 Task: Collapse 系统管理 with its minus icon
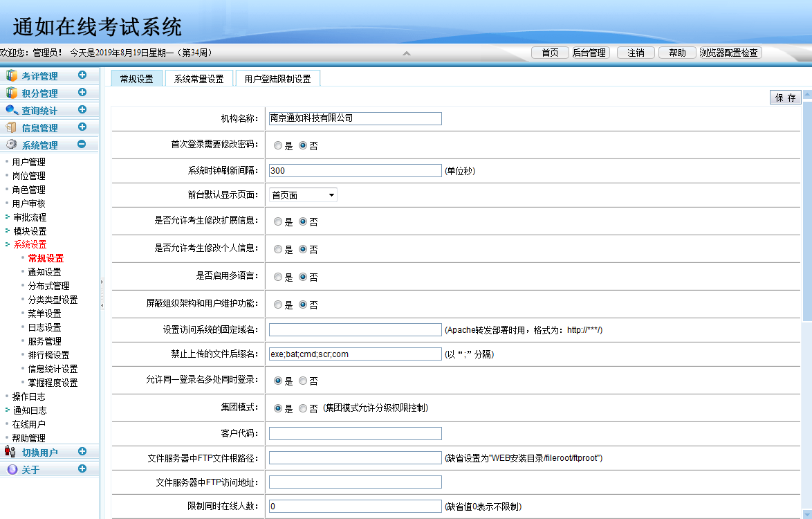(x=82, y=145)
